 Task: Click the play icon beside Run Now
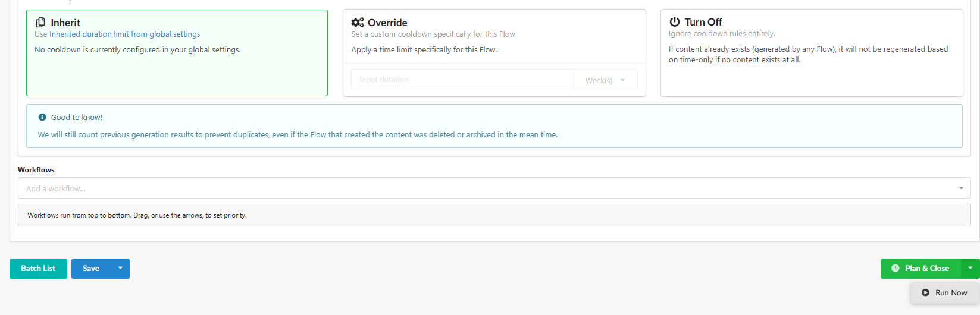pos(925,293)
